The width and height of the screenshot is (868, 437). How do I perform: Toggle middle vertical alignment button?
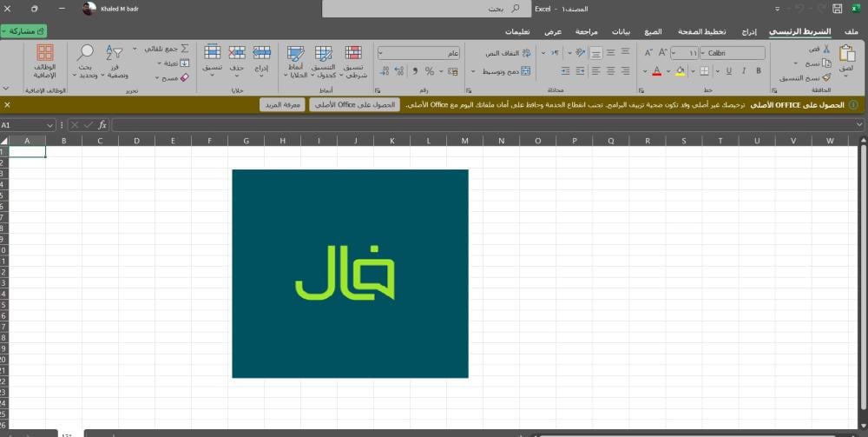[610, 53]
